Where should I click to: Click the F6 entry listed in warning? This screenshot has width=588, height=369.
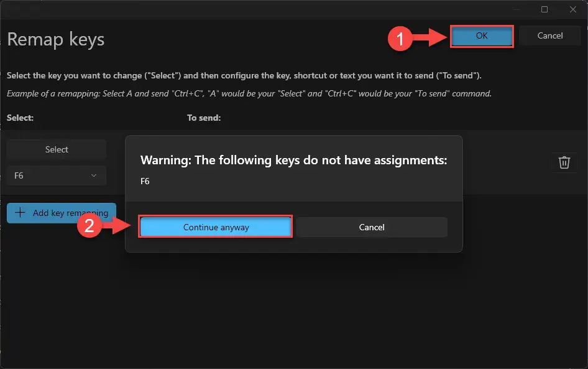(145, 181)
